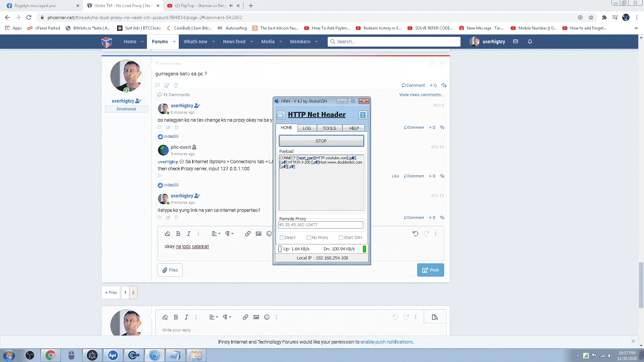Screen dimensions: 644x362
Task: Click preview icon in bottom reply editor
Action: [x=435, y=317]
